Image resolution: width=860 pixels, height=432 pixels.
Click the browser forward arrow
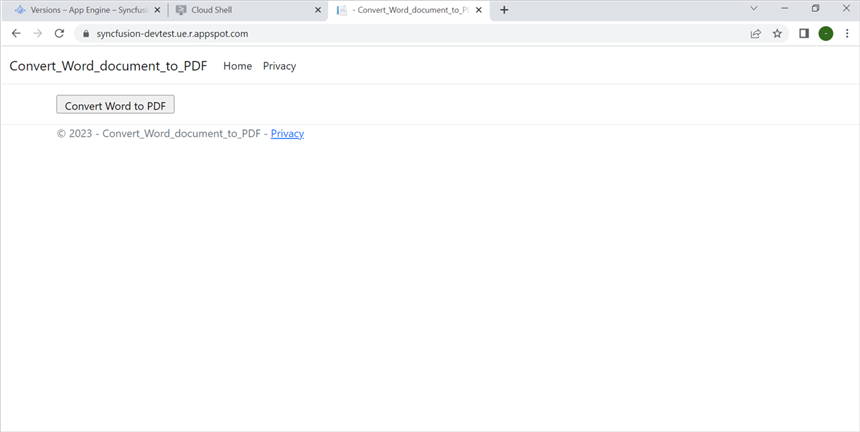(37, 33)
